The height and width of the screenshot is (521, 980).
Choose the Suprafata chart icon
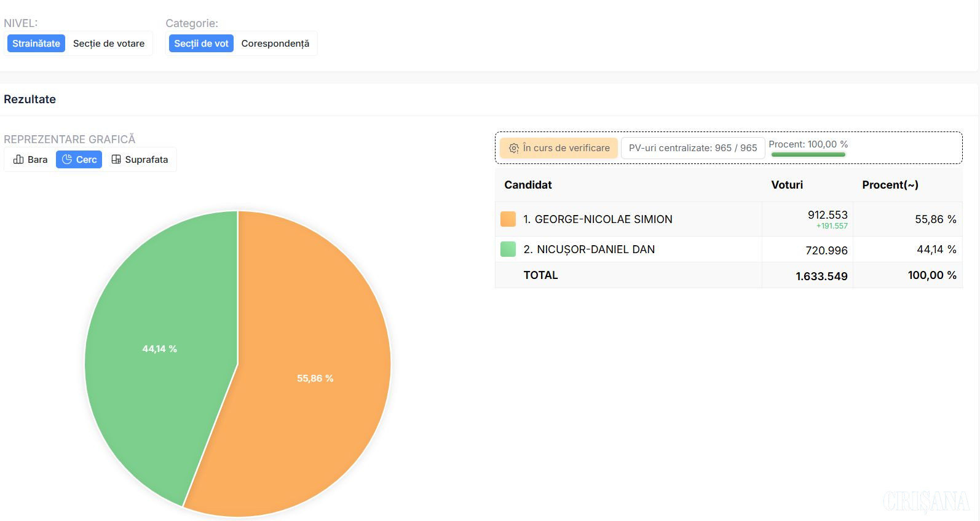pyautogui.click(x=116, y=160)
